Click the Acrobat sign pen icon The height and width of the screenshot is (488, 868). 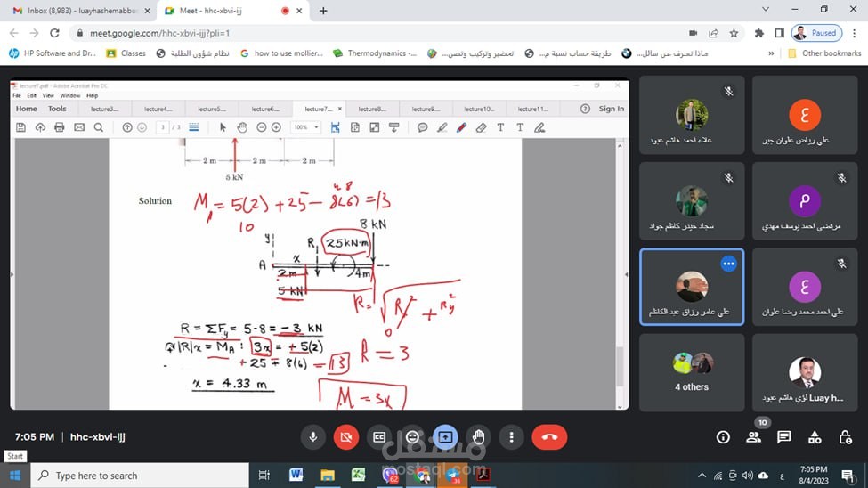tap(539, 127)
